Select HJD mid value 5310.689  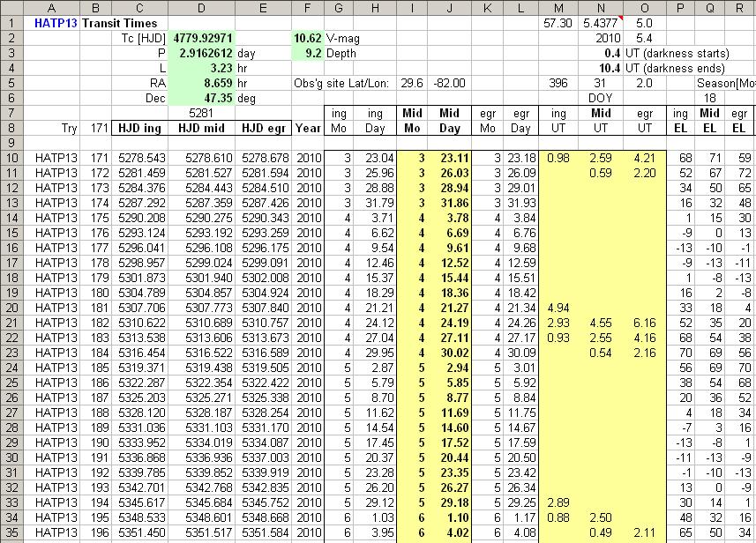[x=201, y=323]
